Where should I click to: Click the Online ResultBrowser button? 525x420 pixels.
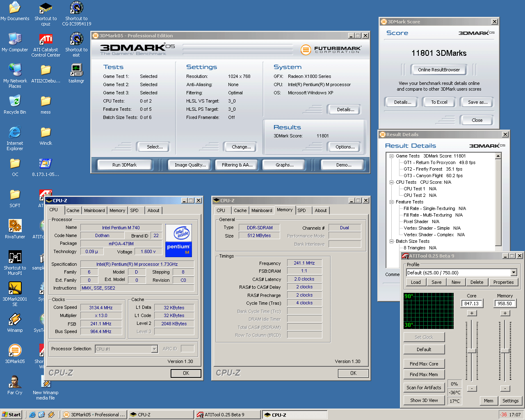(x=439, y=70)
